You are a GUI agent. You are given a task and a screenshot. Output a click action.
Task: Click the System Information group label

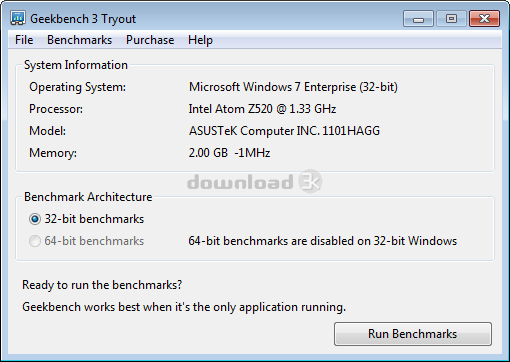[x=76, y=65]
